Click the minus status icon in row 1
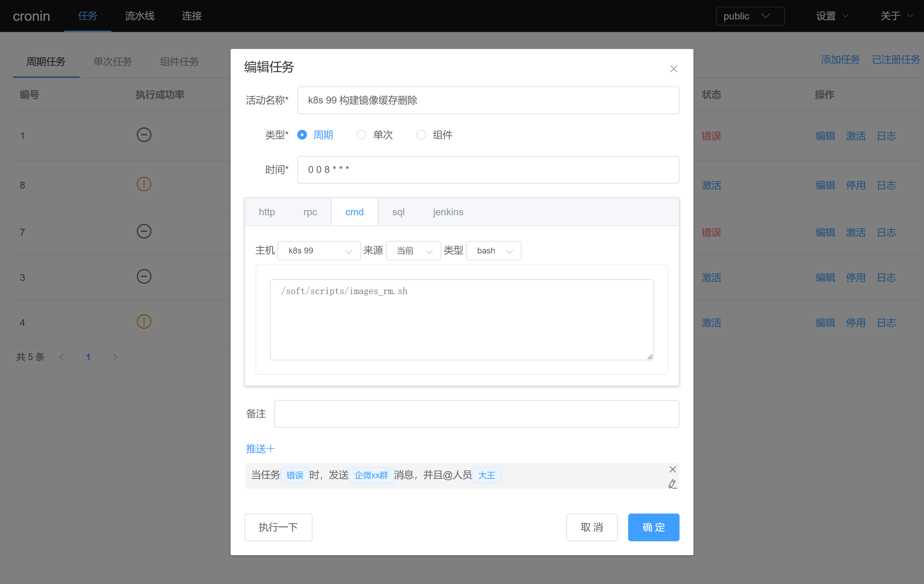This screenshot has width=924, height=584. (144, 135)
